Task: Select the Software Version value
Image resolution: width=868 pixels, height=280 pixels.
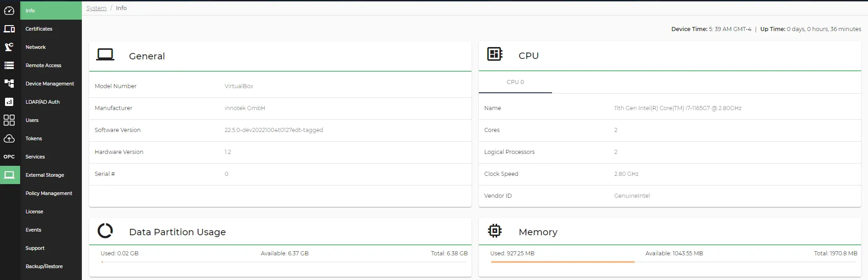Action: point(273,130)
